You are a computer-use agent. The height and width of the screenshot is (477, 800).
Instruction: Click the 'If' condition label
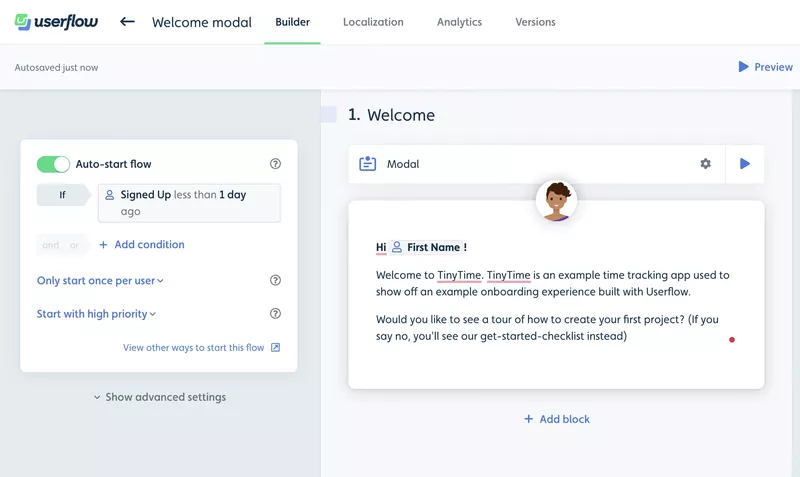coord(62,195)
